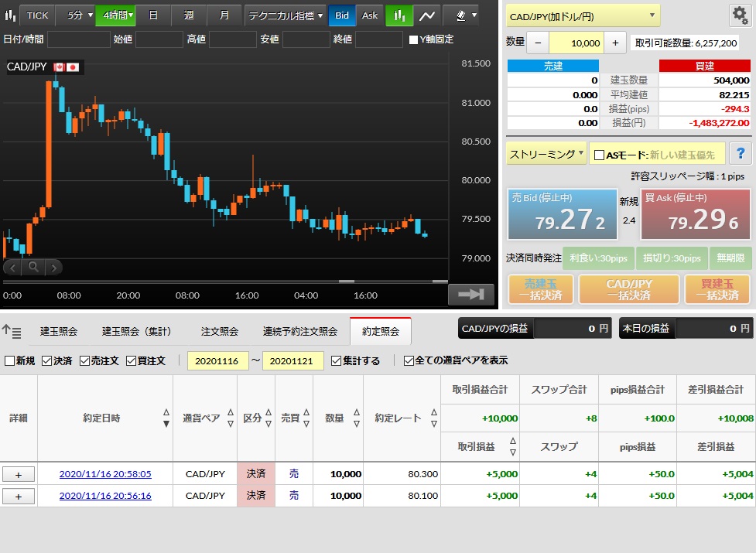Click the 無期限 expiry button
The width and height of the screenshot is (756, 553).
730,258
